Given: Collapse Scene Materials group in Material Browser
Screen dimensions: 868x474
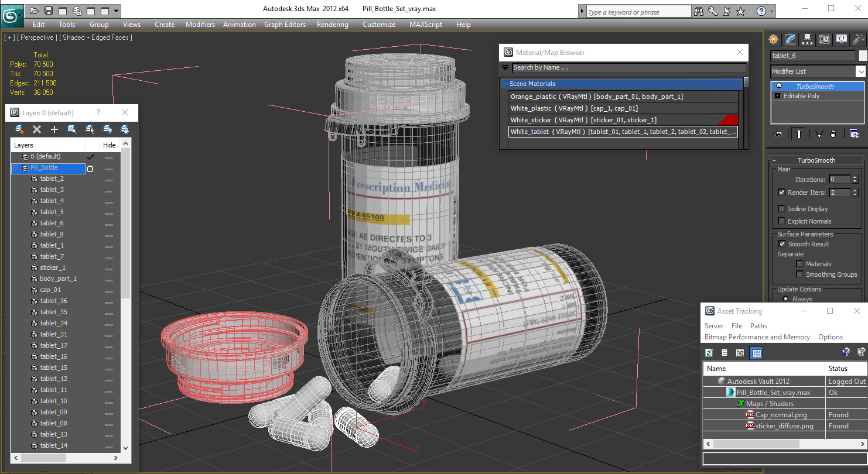Looking at the screenshot, I should (x=505, y=84).
